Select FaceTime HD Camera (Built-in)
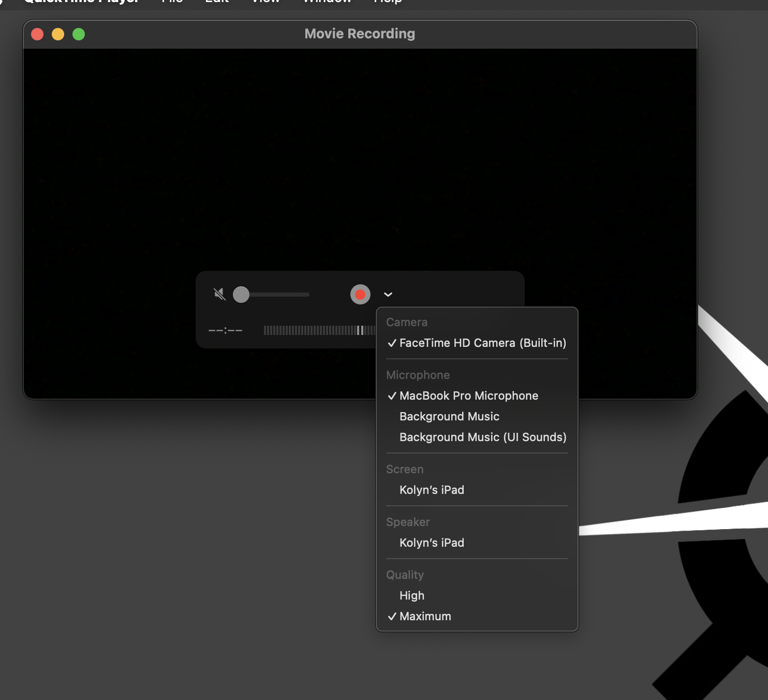768x700 pixels. (x=482, y=343)
